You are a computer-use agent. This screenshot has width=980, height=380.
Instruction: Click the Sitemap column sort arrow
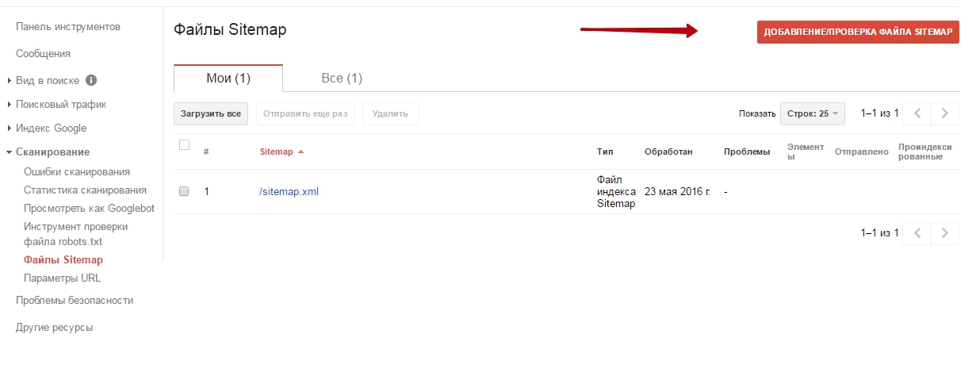pos(301,152)
